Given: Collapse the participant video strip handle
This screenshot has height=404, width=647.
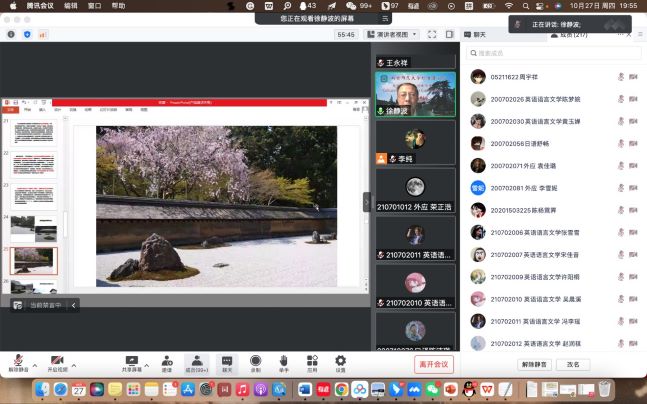Looking at the screenshot, I should click(366, 201).
